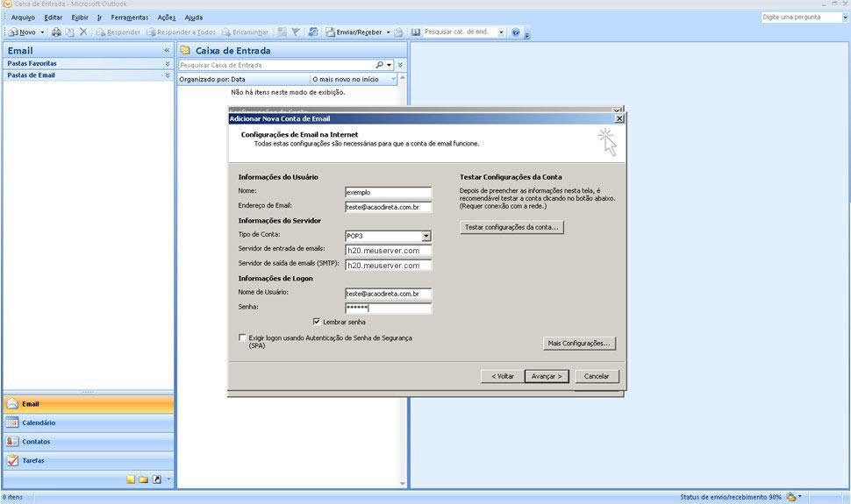Screen dimensions: 851x504
Task: Open the Arquivo menu
Action: (23, 18)
